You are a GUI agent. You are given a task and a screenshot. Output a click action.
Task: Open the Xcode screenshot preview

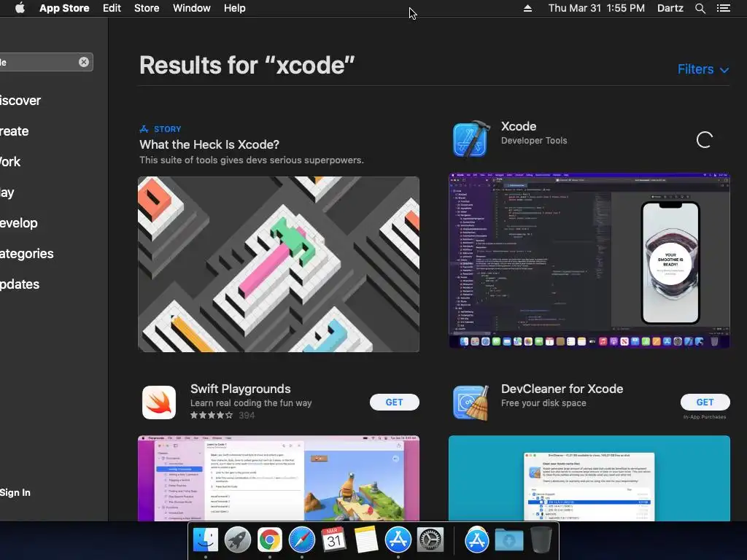click(x=589, y=260)
